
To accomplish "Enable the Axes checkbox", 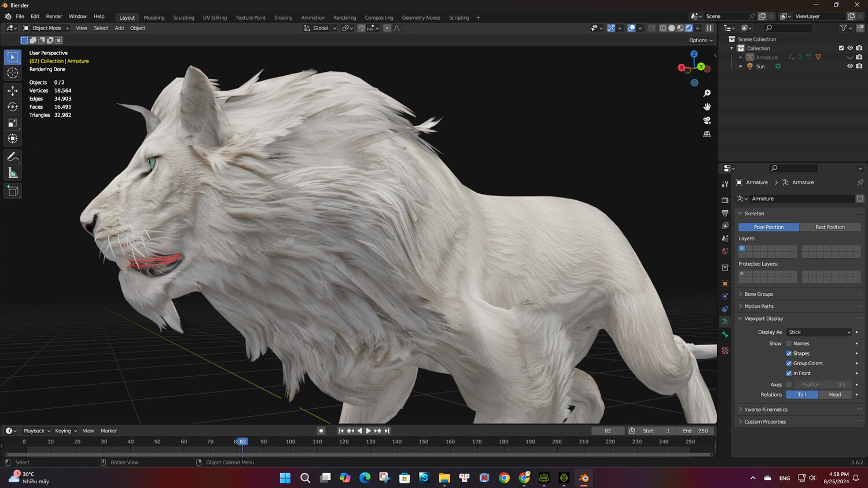I will click(789, 385).
